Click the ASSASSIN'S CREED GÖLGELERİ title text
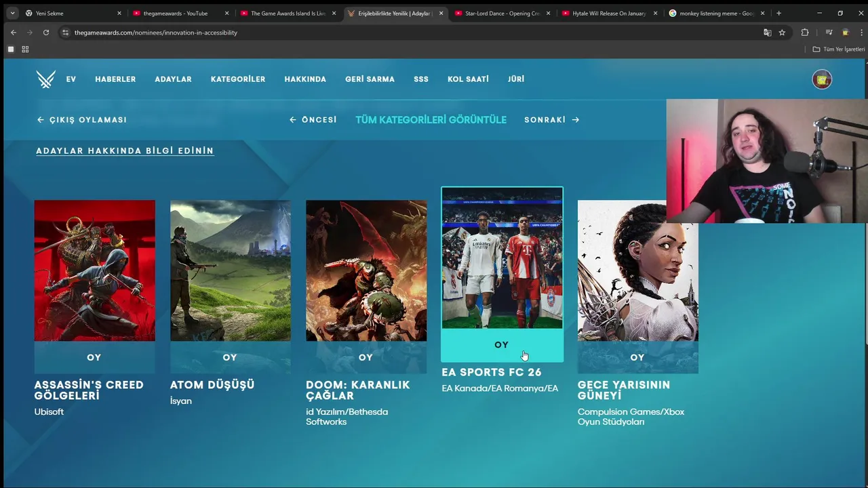This screenshot has height=488, width=868. 89,390
